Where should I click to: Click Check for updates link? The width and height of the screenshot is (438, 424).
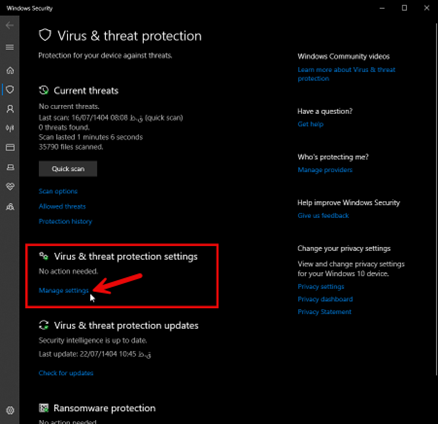click(x=66, y=373)
